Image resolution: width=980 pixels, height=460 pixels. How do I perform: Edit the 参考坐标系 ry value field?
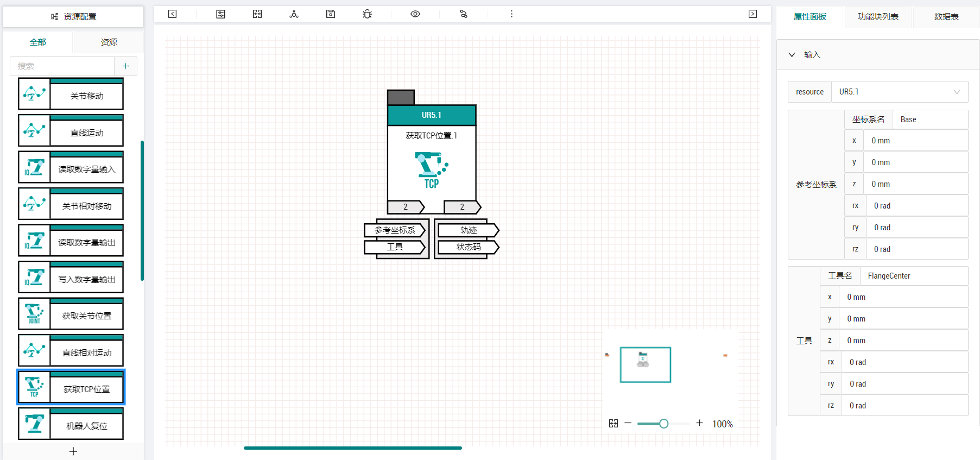[917, 228]
